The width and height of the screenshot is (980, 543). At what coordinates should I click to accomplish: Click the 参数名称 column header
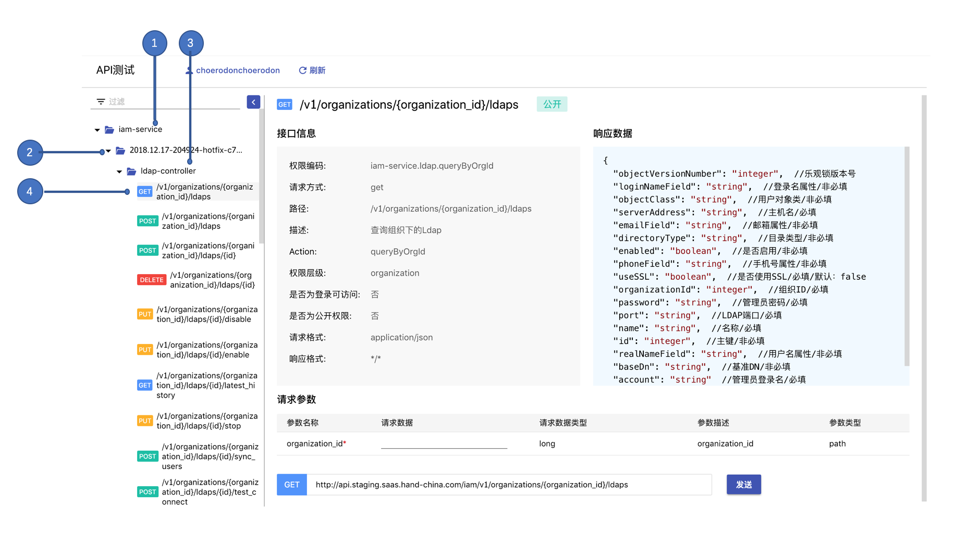303,423
